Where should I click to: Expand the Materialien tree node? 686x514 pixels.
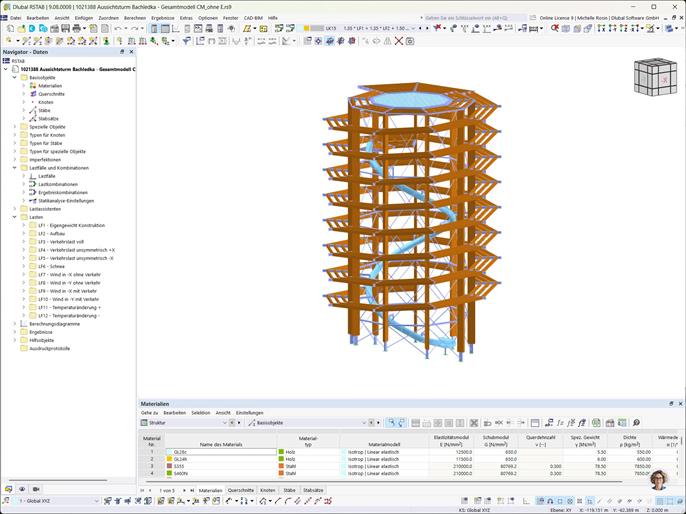24,86
